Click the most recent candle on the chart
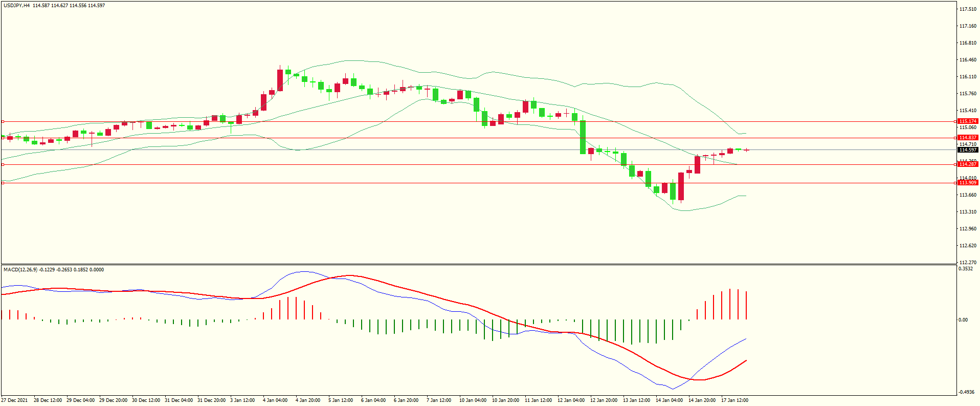980x406 pixels. point(746,150)
